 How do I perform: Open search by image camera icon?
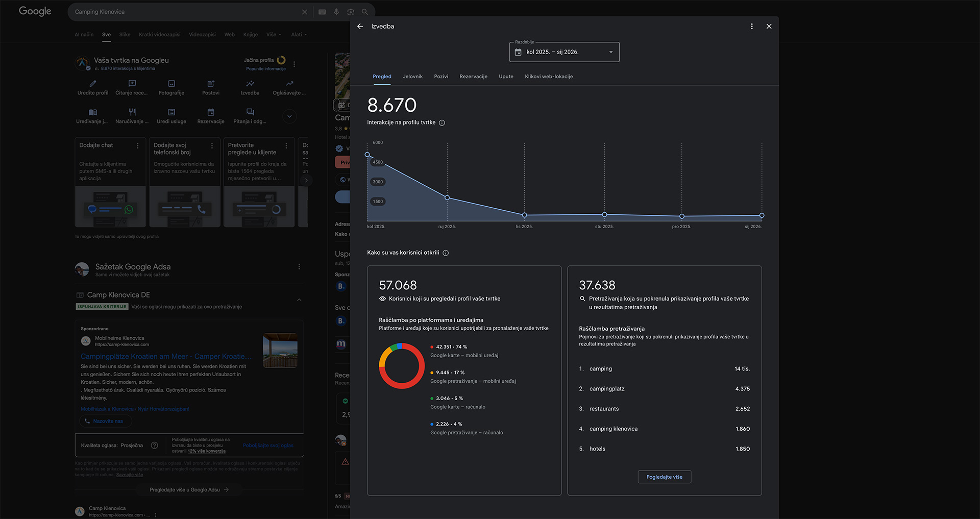[x=351, y=12]
